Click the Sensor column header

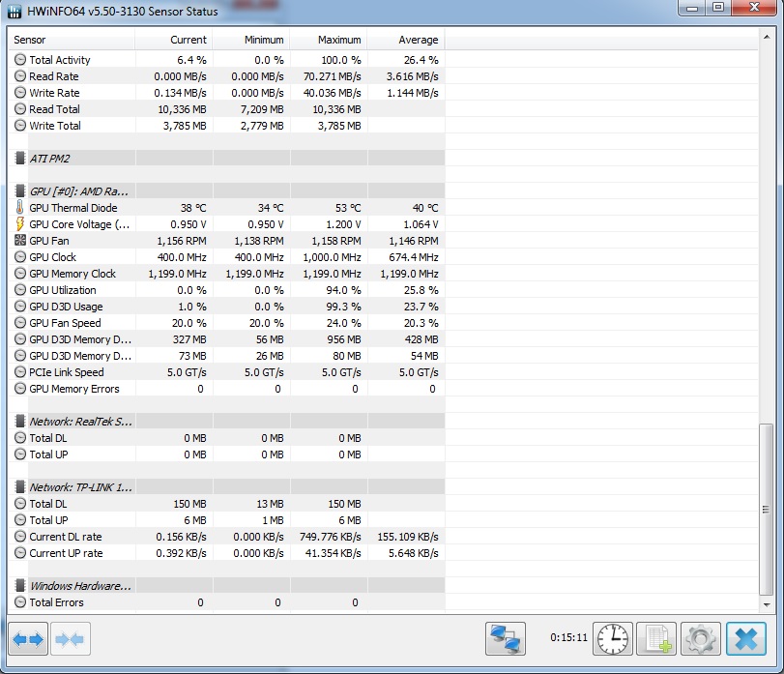click(72, 40)
